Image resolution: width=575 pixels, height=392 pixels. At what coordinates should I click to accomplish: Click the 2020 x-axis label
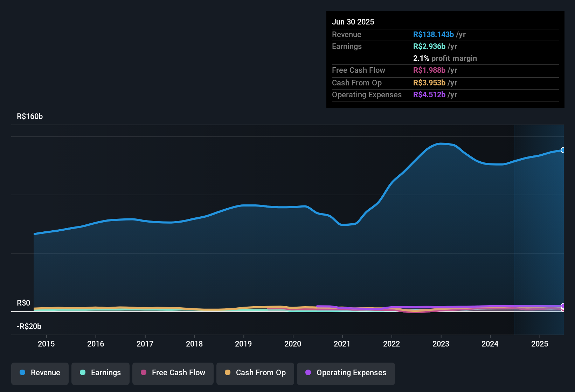[293, 344]
